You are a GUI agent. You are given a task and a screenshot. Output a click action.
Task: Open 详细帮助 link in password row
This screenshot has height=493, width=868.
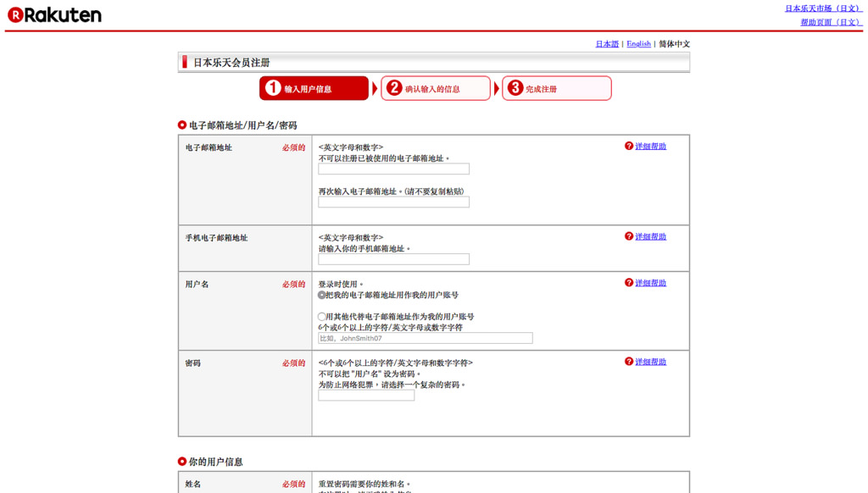[x=650, y=362]
